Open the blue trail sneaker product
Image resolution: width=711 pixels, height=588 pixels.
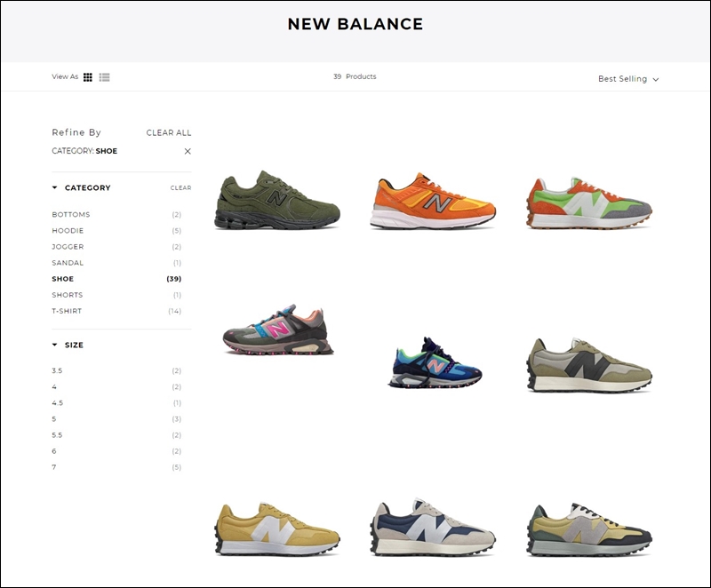pos(435,362)
